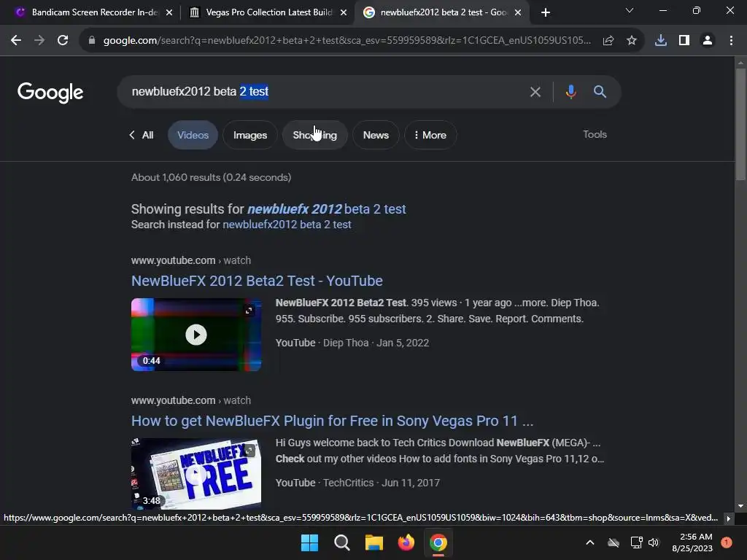Viewport: 747px width, 560px height.
Task: Share this page using the address bar icon
Action: 608,41
